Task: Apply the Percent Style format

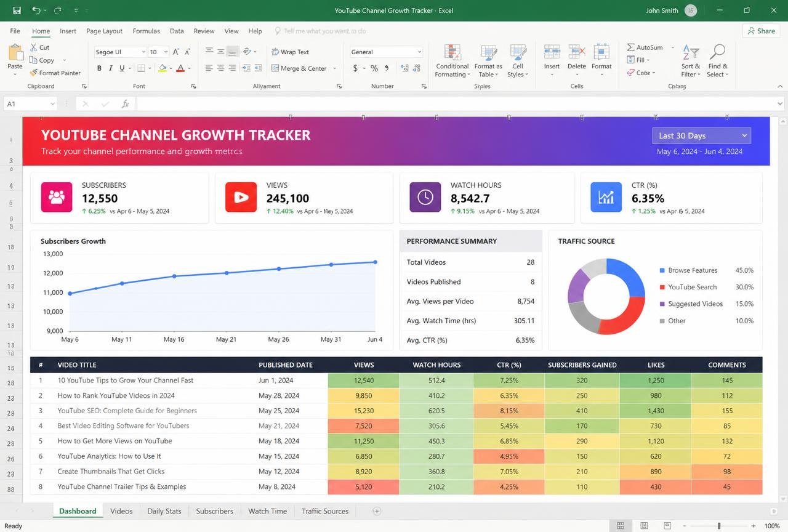Action: [x=374, y=68]
